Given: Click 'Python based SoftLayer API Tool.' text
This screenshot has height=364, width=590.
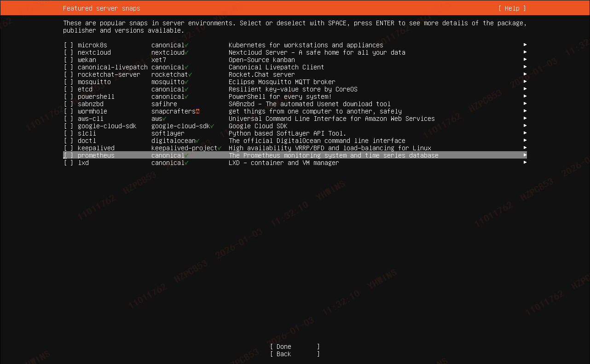Looking at the screenshot, I should [288, 133].
